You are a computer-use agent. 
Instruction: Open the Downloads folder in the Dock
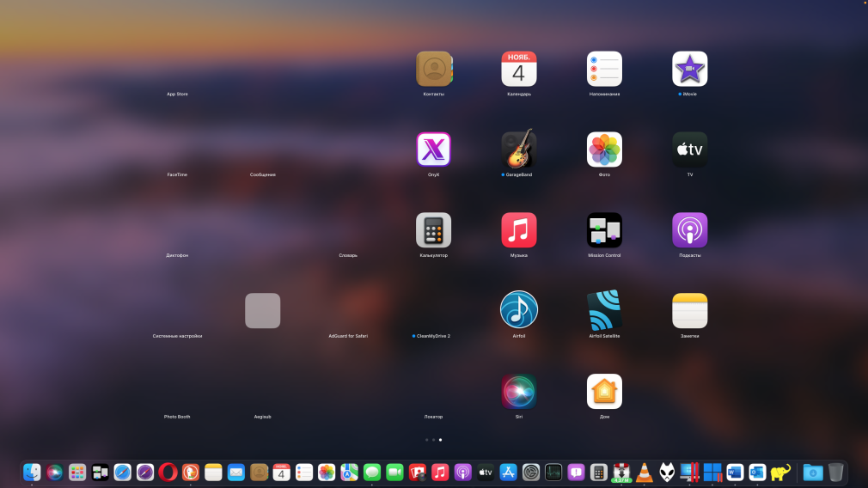813,472
